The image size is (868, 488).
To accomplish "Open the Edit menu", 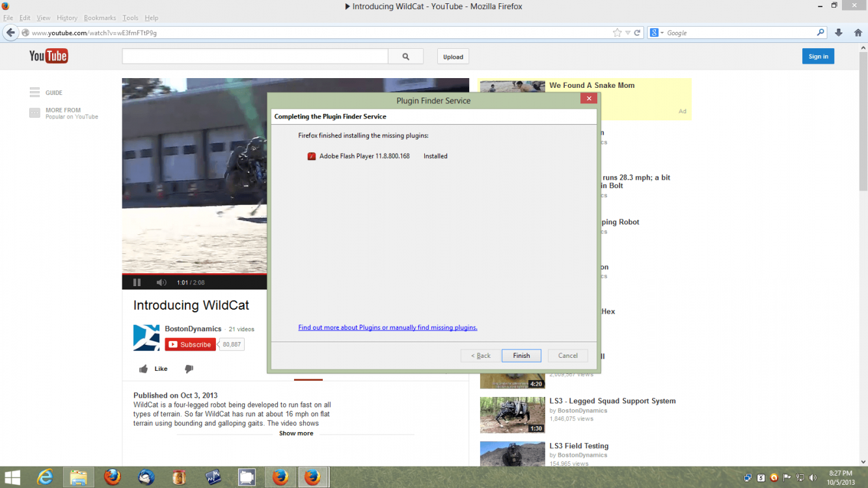I will coord(25,18).
